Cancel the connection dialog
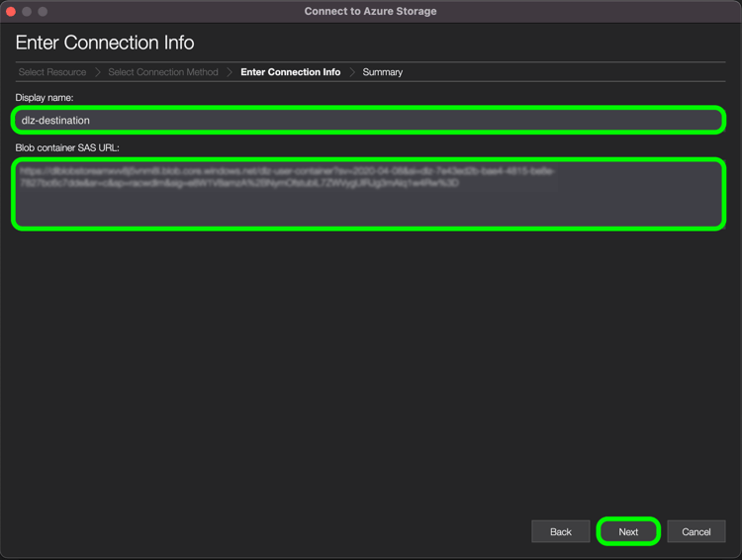This screenshot has height=560, width=742. tap(696, 531)
